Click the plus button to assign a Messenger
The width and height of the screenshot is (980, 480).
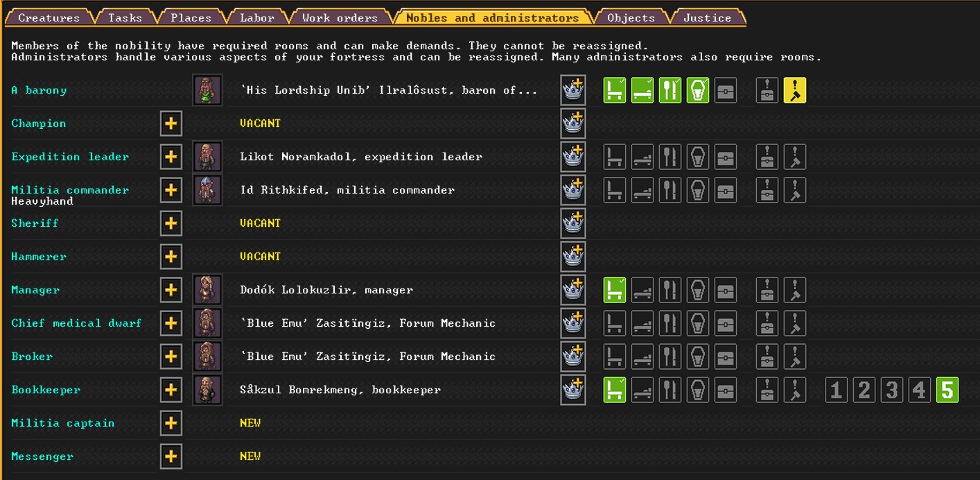[170, 456]
